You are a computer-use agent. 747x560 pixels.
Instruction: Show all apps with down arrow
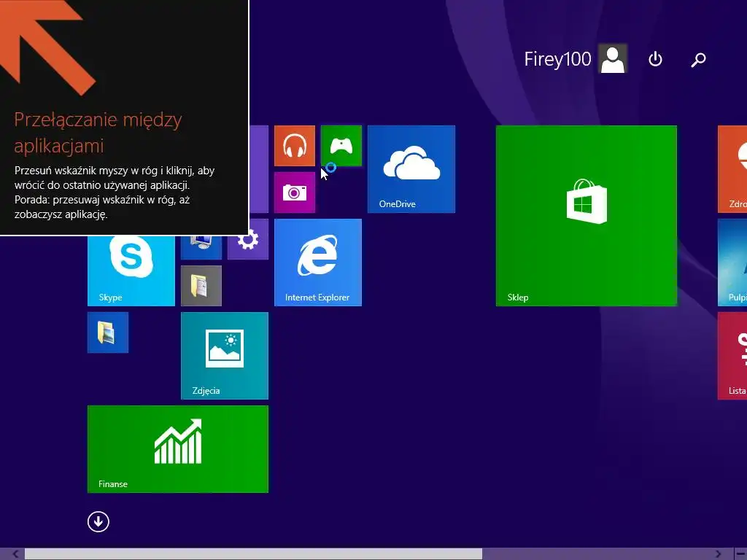(x=98, y=521)
